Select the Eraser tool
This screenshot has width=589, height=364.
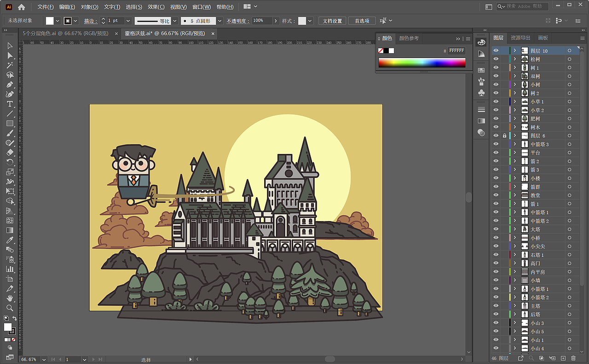pos(10,153)
